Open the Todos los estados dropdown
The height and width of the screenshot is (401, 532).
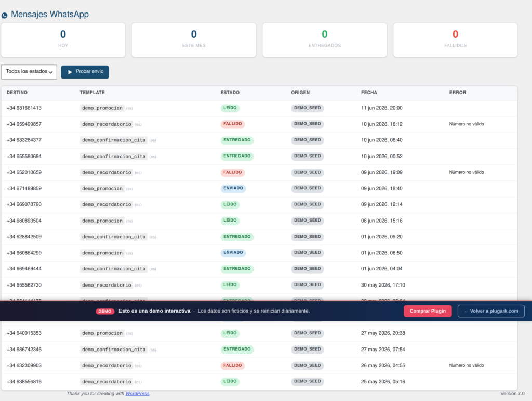pos(29,72)
